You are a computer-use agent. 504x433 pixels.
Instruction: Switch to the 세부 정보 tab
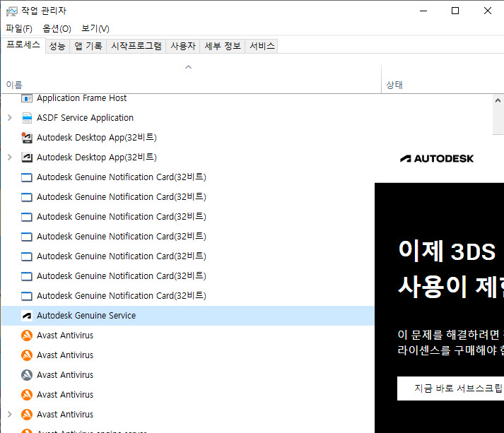click(223, 46)
